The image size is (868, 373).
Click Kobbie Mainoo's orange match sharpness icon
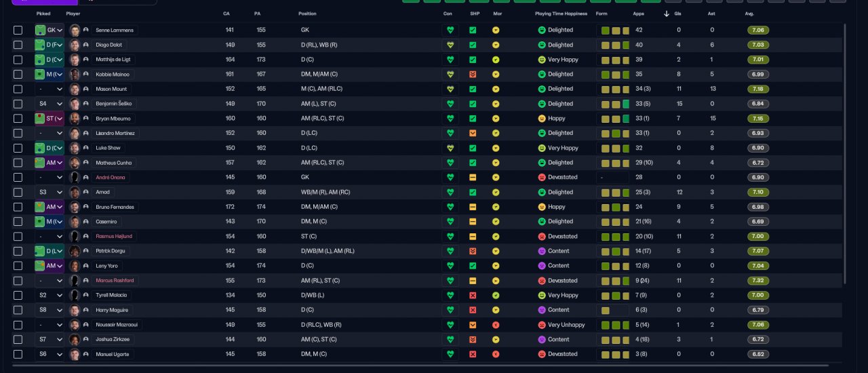click(x=473, y=74)
